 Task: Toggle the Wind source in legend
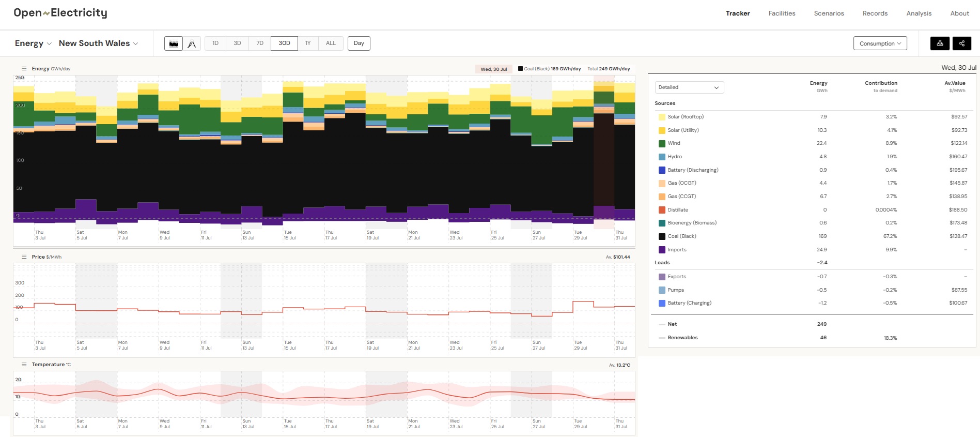tap(674, 143)
